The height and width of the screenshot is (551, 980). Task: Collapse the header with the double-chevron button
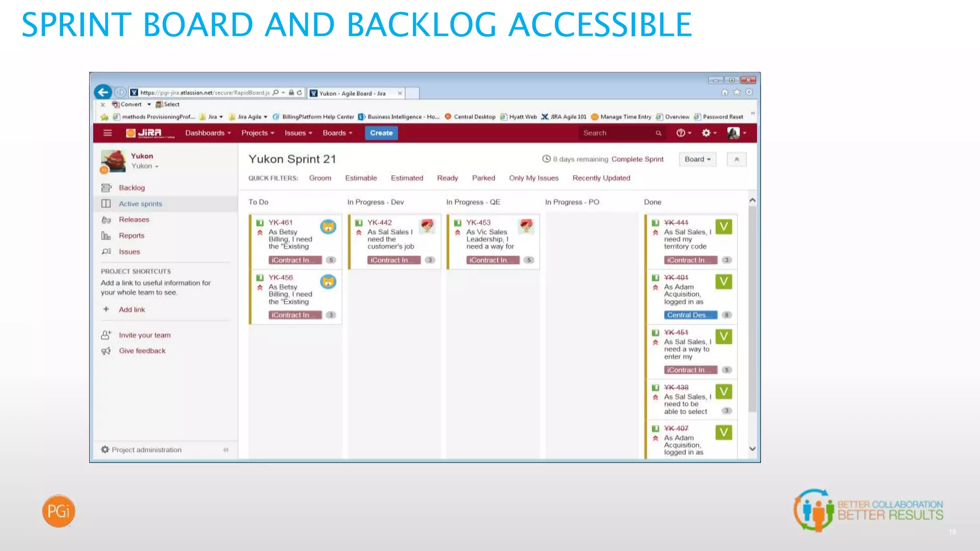(737, 159)
